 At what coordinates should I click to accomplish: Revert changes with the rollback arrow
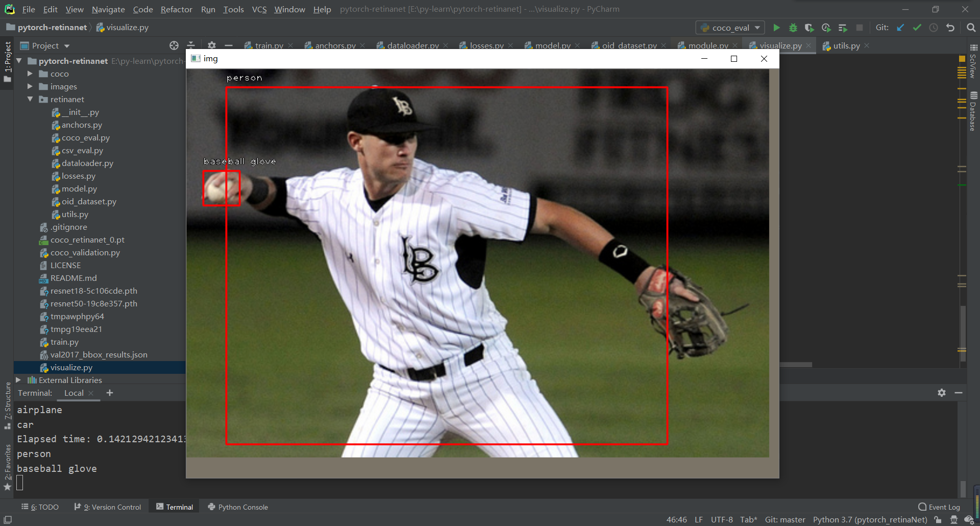pyautogui.click(x=950, y=28)
